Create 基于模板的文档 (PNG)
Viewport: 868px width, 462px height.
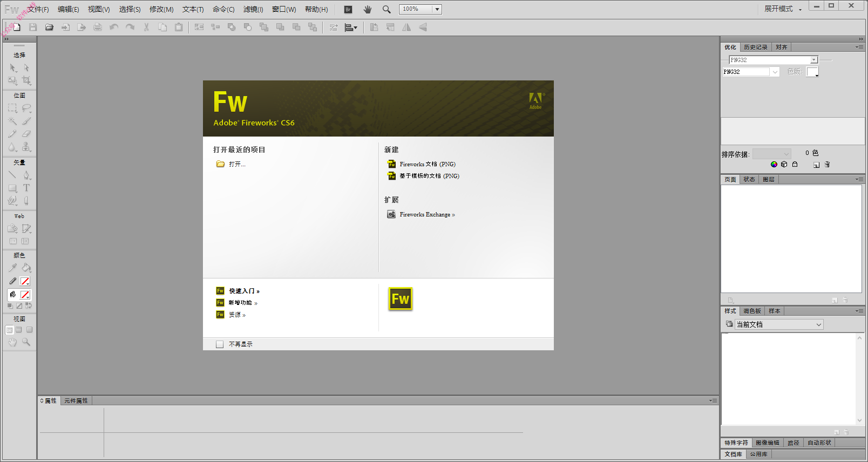(429, 176)
